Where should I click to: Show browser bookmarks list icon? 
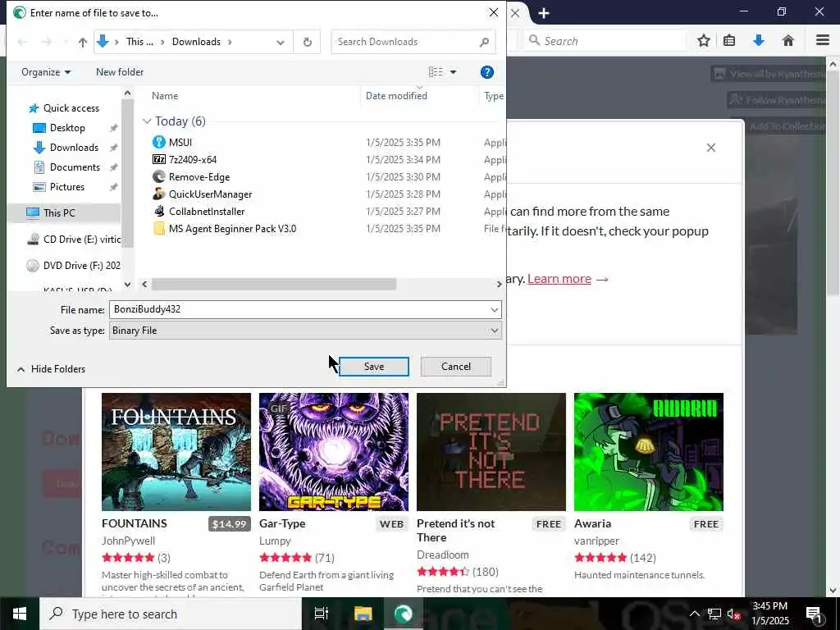click(x=729, y=41)
